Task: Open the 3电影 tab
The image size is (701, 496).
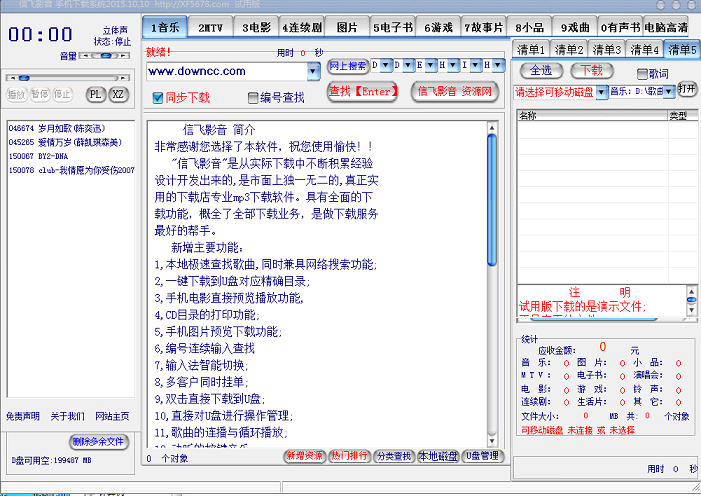Action: click(x=257, y=28)
